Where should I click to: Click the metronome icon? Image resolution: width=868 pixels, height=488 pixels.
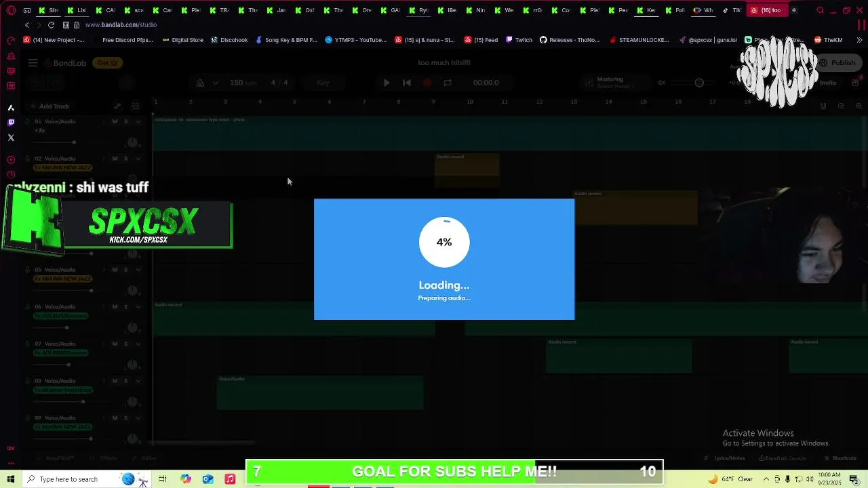pyautogui.click(x=200, y=83)
